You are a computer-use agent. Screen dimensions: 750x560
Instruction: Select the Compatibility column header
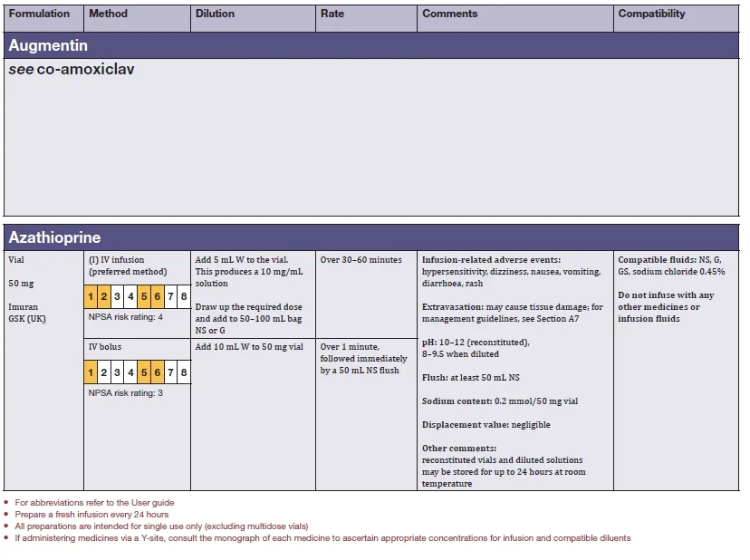tap(651, 14)
